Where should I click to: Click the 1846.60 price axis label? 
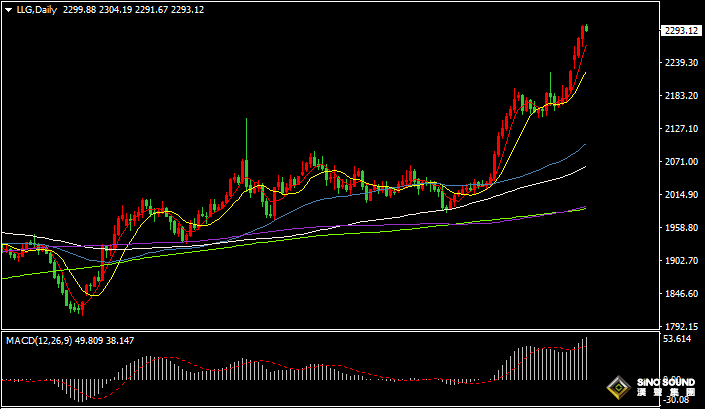click(x=680, y=294)
